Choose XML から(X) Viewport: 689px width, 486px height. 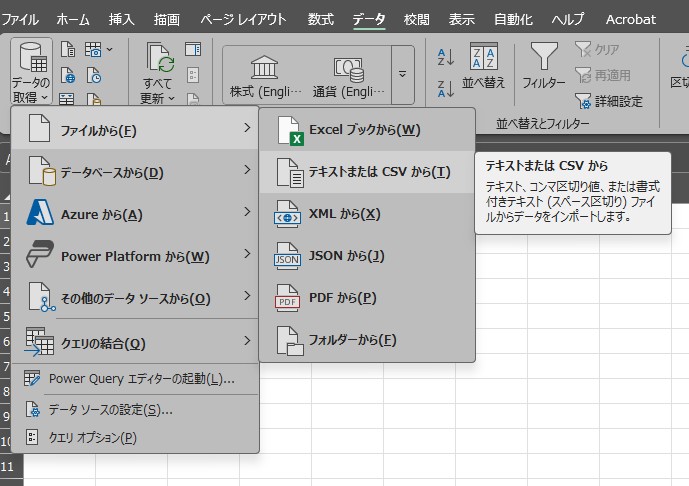367,214
